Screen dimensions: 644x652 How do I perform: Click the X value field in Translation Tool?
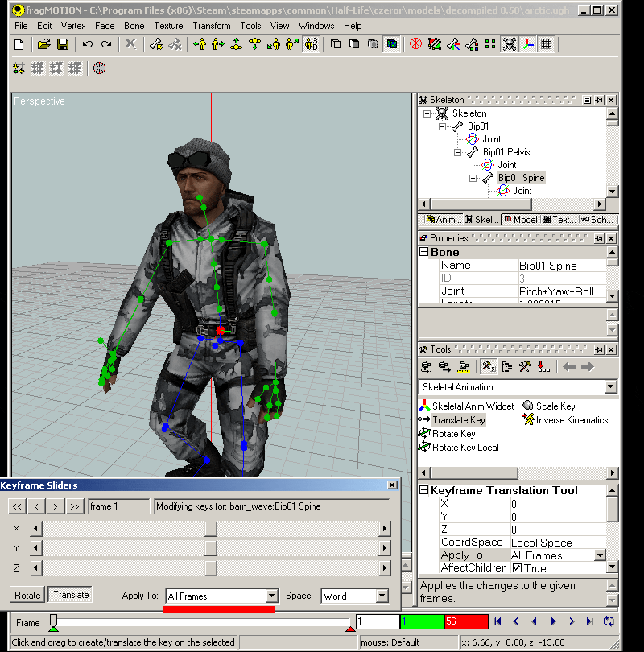tap(558, 504)
